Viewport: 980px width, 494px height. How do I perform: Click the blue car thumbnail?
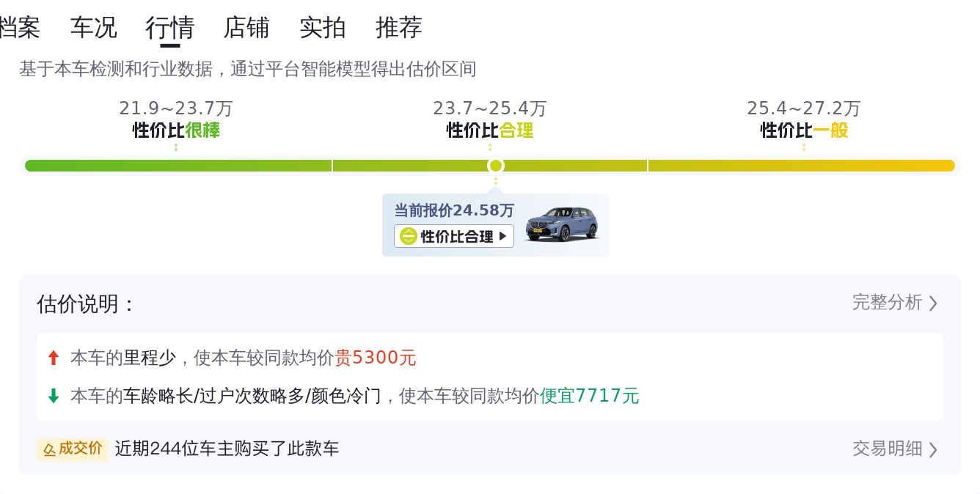tap(562, 224)
